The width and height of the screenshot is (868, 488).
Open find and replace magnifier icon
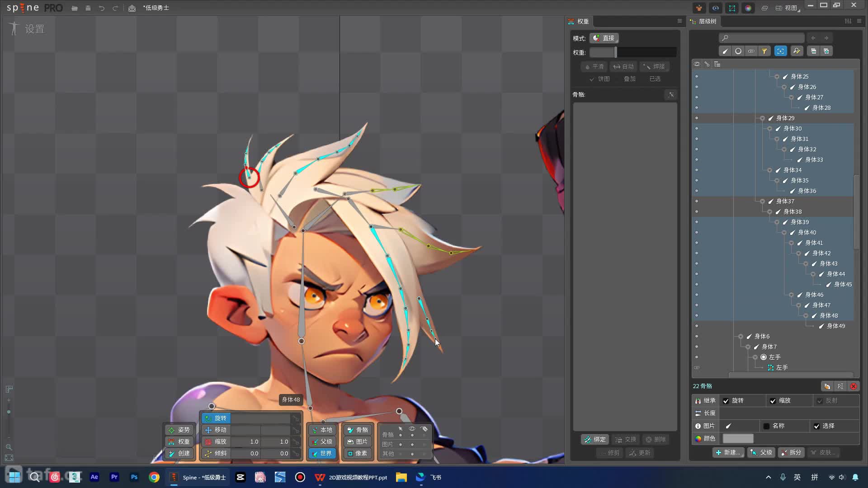(x=797, y=51)
